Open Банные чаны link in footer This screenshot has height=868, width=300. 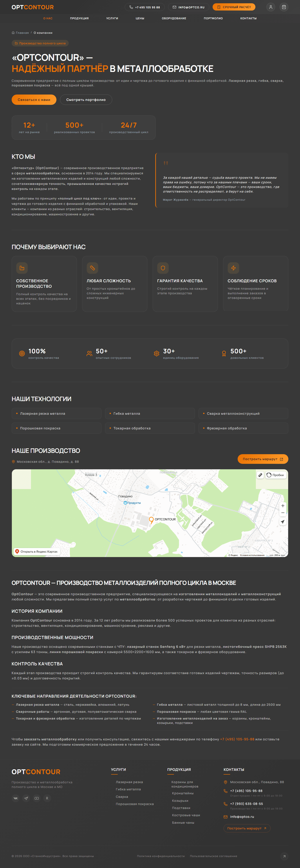183,823
